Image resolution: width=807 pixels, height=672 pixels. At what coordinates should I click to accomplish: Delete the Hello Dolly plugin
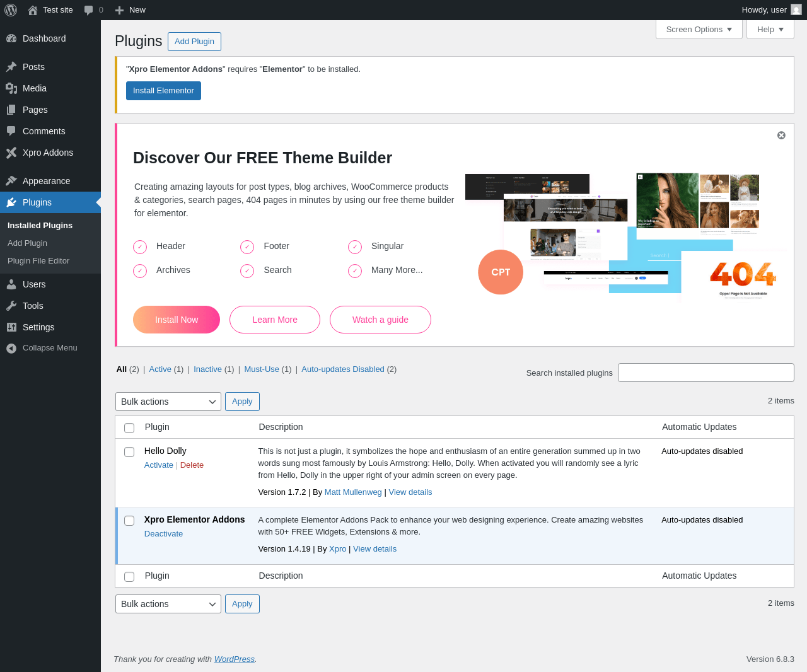click(x=192, y=465)
